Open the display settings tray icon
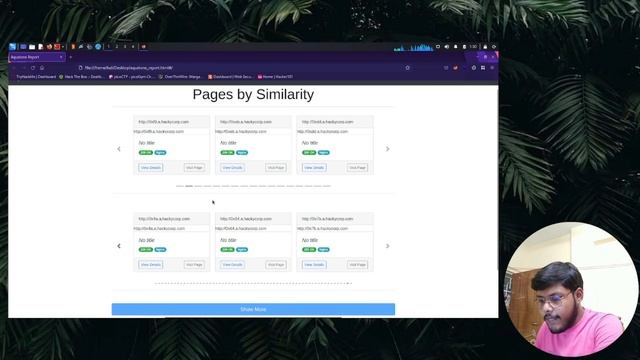 tap(438, 47)
